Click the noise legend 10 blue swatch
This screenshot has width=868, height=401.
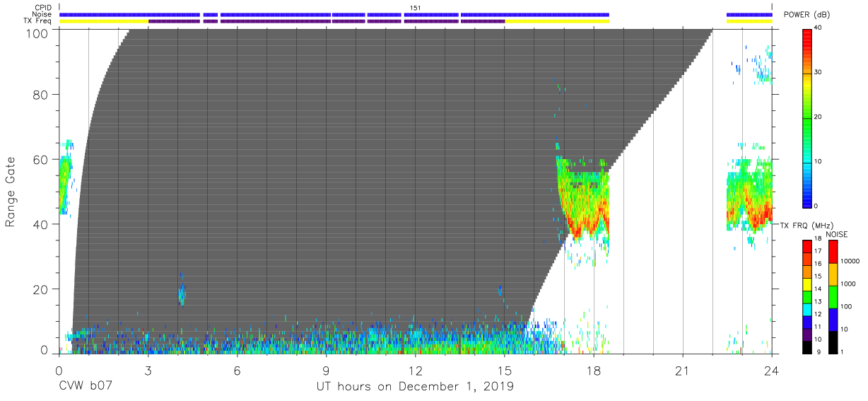click(832, 319)
